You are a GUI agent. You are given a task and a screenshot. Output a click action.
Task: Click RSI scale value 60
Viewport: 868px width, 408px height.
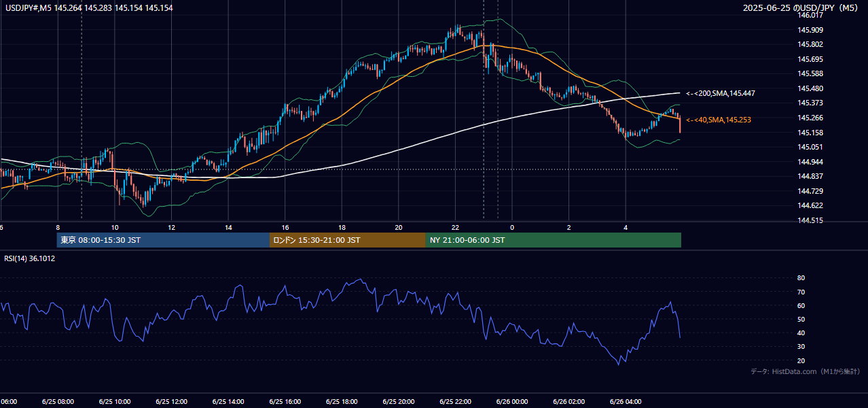pyautogui.click(x=801, y=305)
